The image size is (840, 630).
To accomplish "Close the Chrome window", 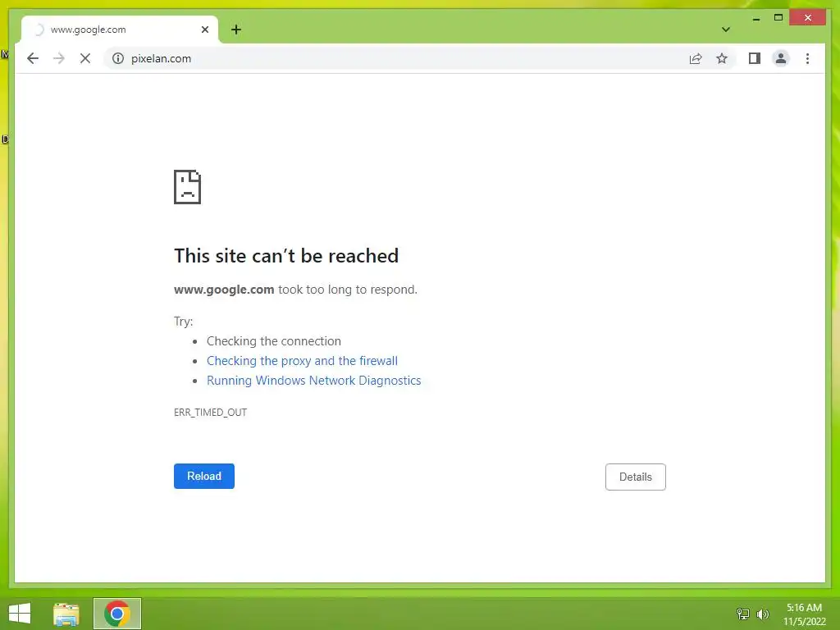I will [x=808, y=18].
